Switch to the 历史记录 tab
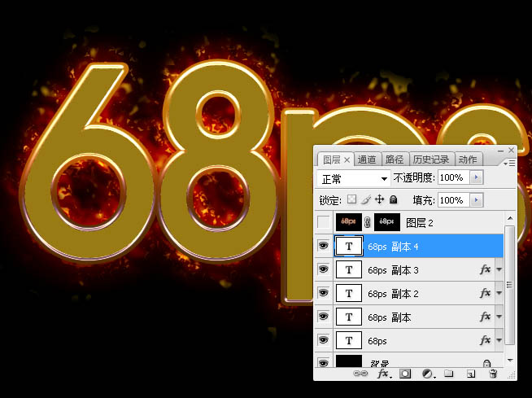The width and height of the screenshot is (532, 398). click(430, 160)
